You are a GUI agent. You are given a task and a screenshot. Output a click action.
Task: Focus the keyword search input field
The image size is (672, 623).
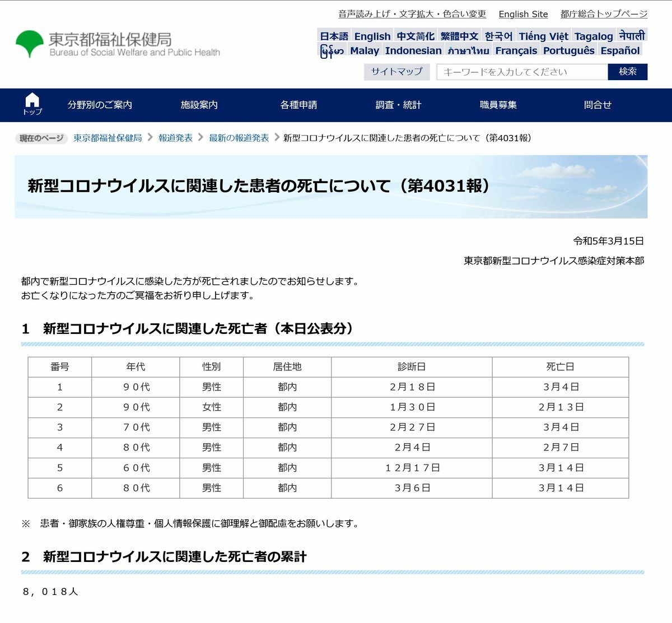coord(522,72)
